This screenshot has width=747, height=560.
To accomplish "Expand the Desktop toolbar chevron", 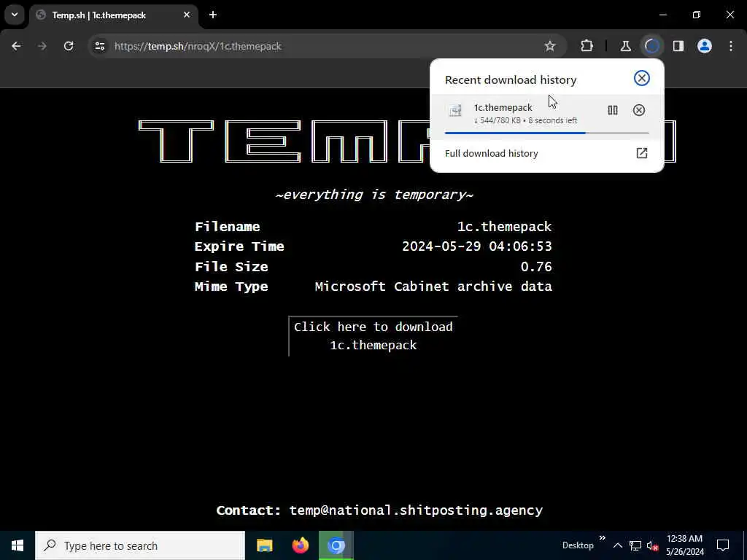I will [x=602, y=538].
